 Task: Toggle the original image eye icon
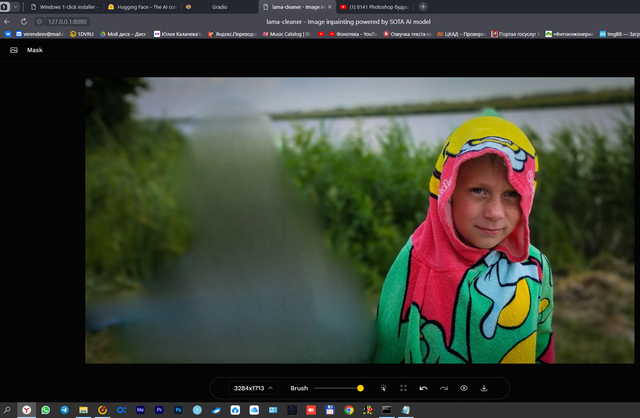[x=464, y=388]
